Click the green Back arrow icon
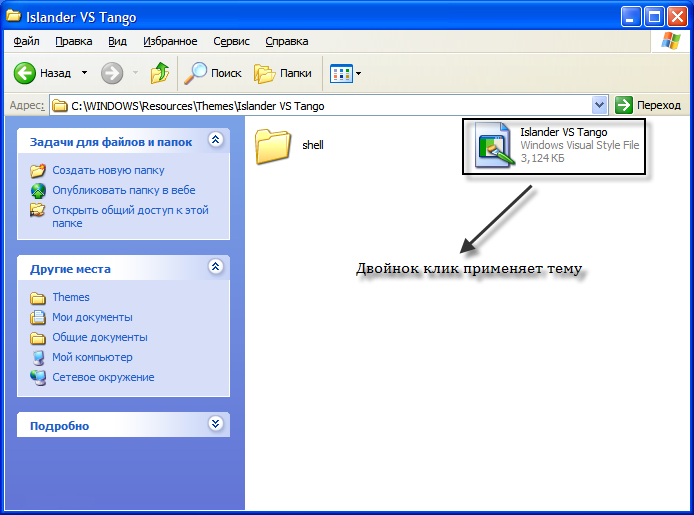Screen dimensions: 694x515 tap(24, 73)
